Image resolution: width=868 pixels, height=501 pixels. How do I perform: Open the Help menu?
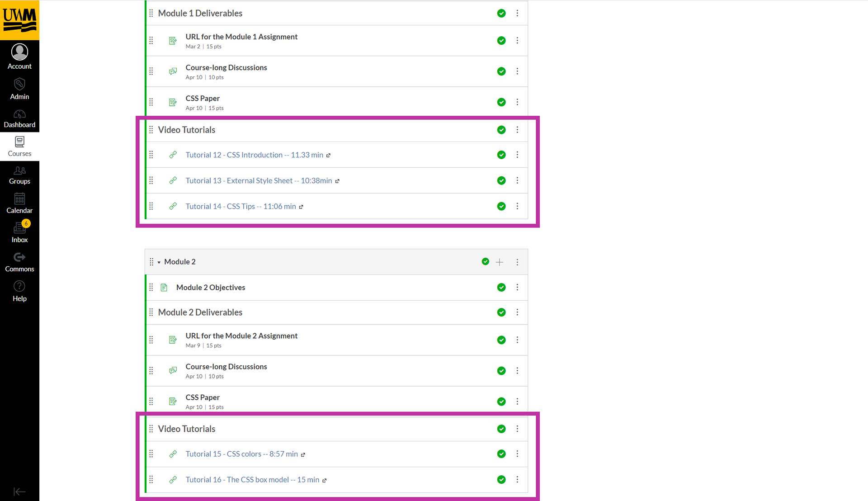point(19,291)
